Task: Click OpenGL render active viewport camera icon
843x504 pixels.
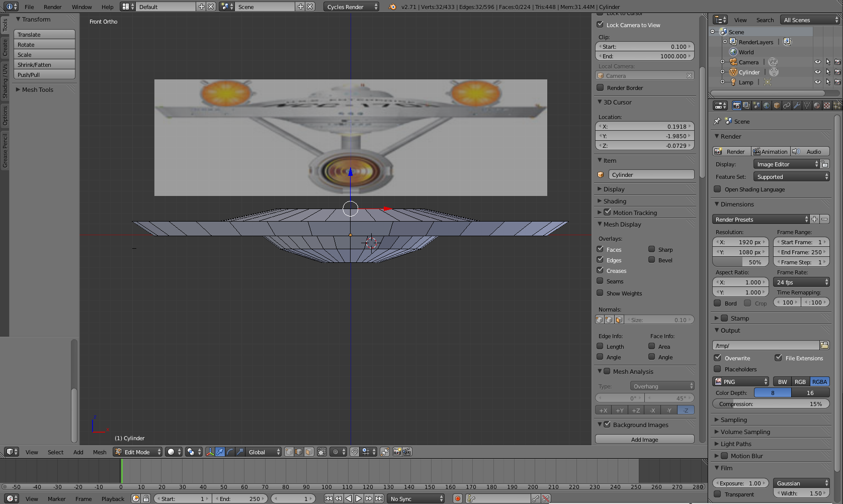Action: (x=397, y=452)
